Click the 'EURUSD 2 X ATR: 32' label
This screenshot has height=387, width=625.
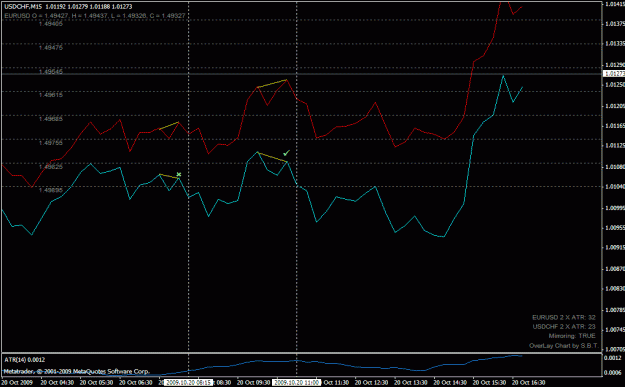point(564,318)
